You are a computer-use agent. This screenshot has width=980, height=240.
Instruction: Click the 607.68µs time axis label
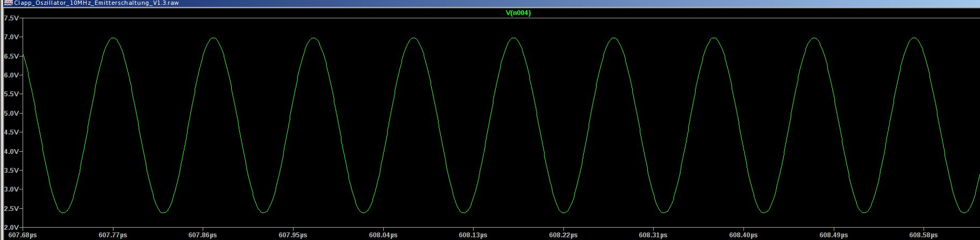(23, 235)
